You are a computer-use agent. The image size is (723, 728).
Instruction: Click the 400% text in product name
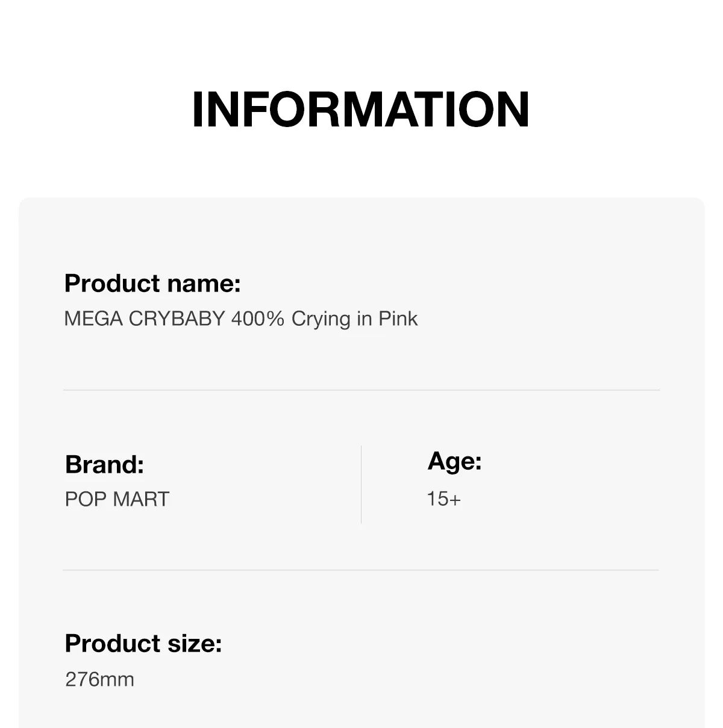[257, 319]
